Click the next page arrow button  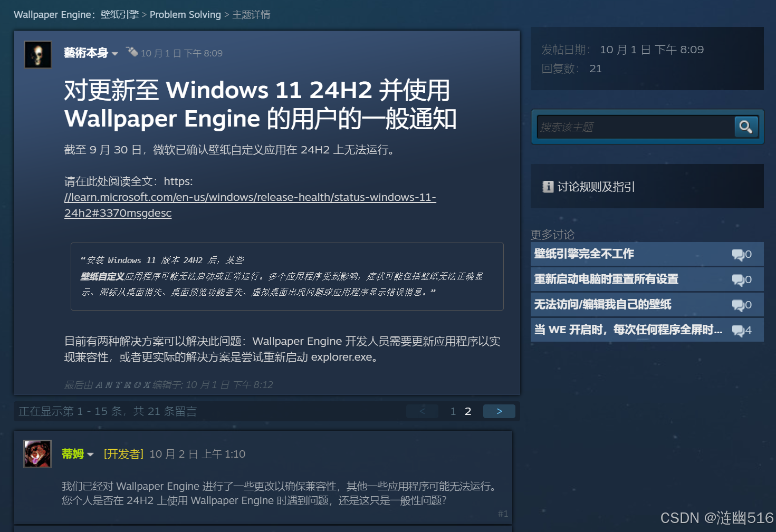click(499, 411)
